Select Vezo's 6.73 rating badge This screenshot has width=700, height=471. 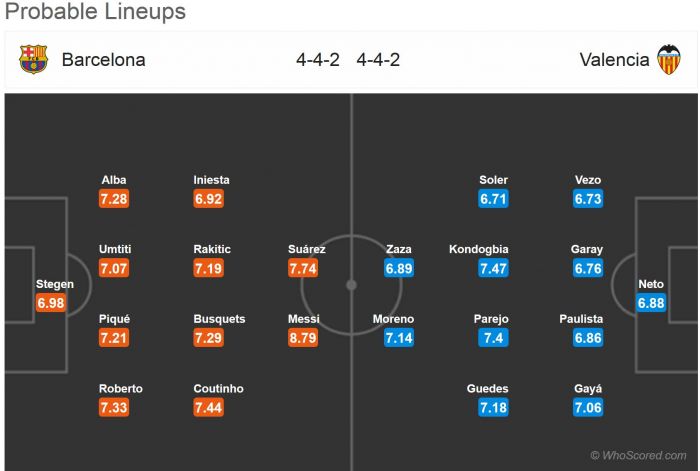(x=588, y=199)
